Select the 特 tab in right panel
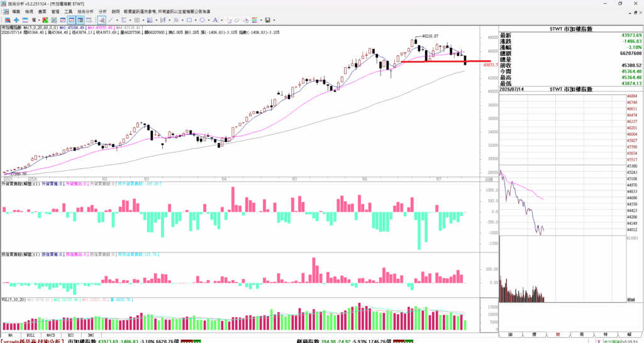The image size is (644, 343). pyautogui.click(x=606, y=334)
